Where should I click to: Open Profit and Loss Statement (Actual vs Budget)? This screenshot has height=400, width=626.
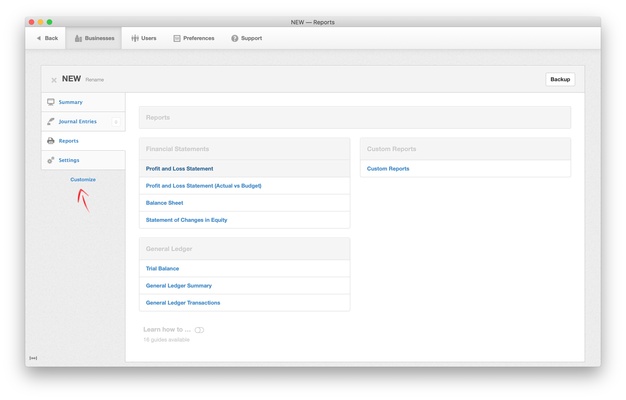204,186
